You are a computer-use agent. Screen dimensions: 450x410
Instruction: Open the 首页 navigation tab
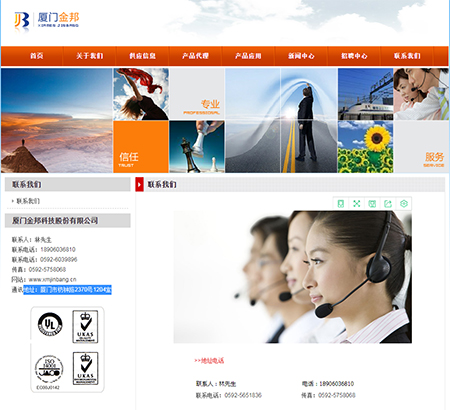37,56
